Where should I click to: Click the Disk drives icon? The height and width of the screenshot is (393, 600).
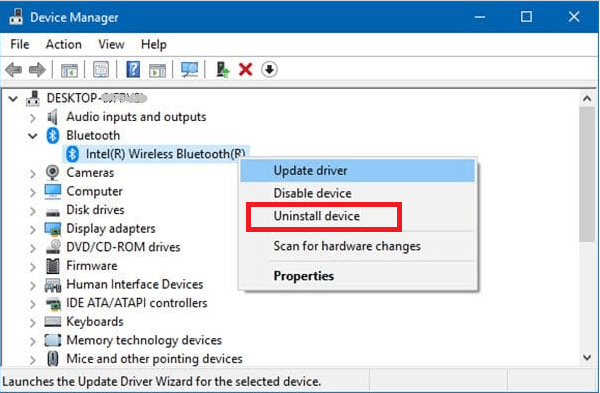point(53,211)
